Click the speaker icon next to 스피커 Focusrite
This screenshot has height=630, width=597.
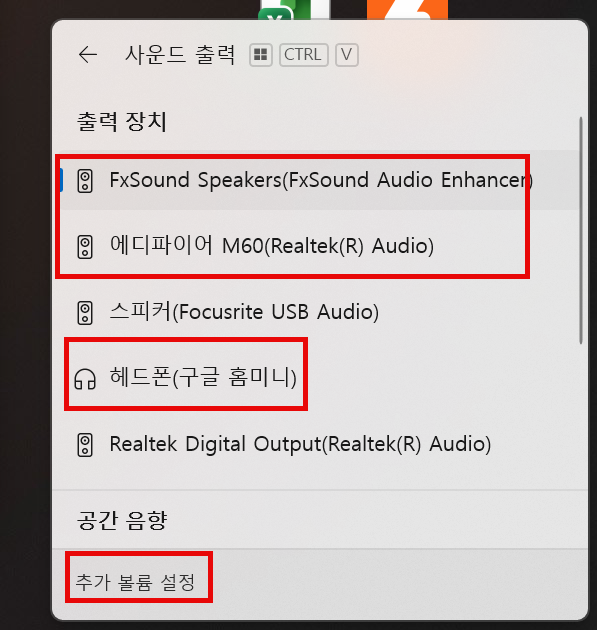[x=85, y=313]
